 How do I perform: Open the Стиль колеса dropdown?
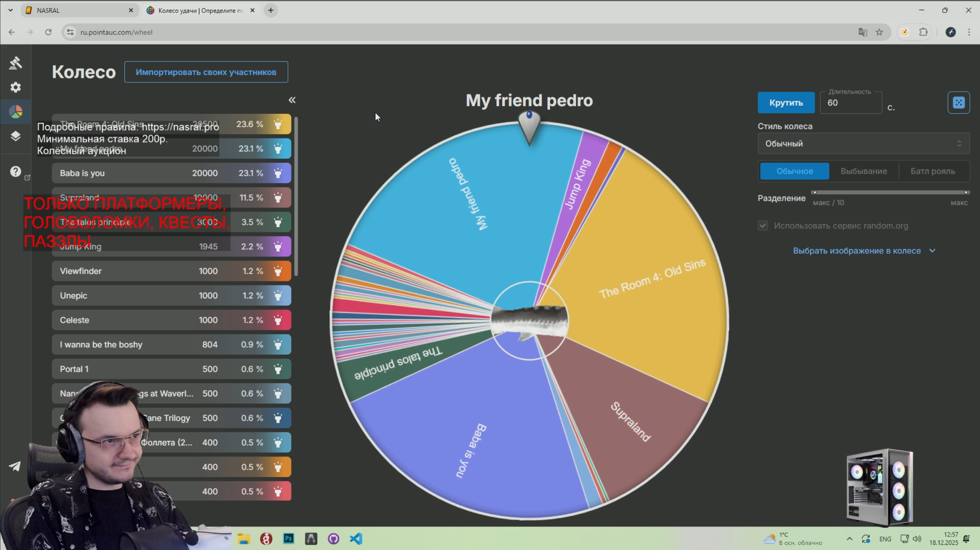tap(863, 143)
